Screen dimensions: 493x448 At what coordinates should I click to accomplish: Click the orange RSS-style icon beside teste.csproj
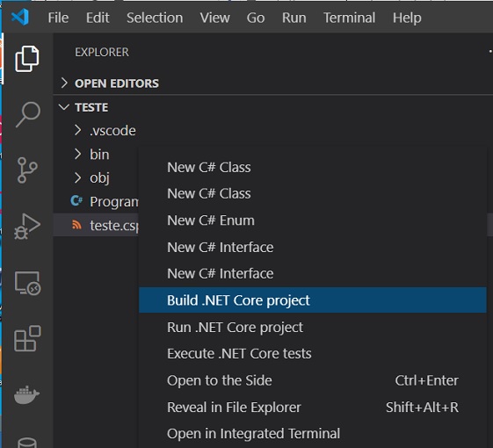point(76,225)
